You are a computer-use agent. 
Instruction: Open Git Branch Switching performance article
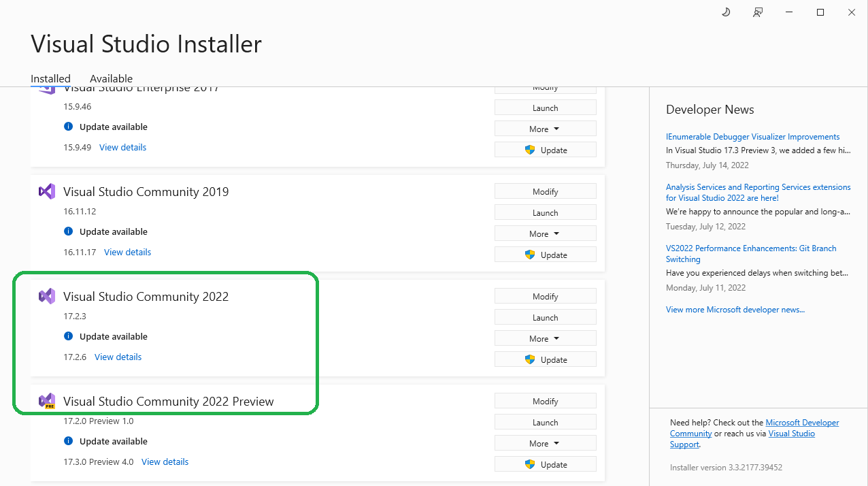(751, 254)
